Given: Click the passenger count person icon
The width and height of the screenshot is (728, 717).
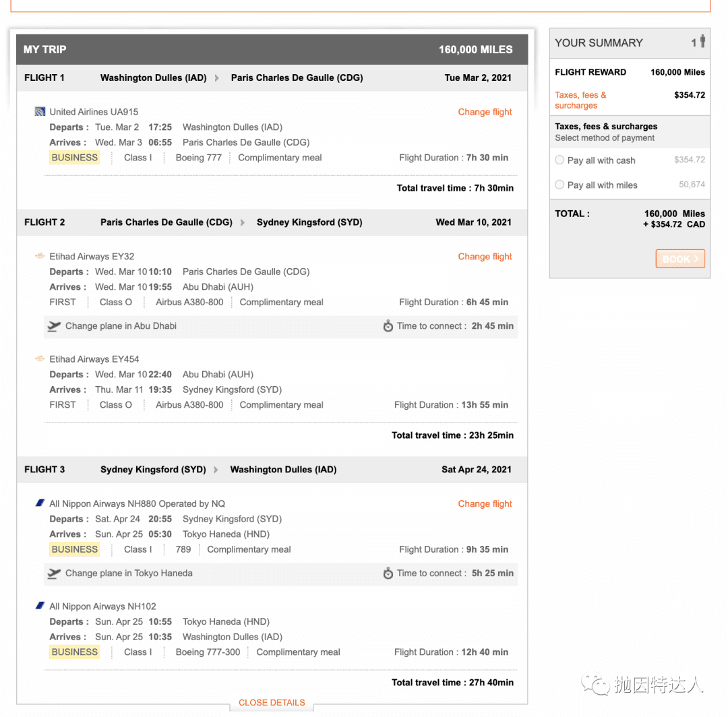Looking at the screenshot, I should tap(702, 41).
